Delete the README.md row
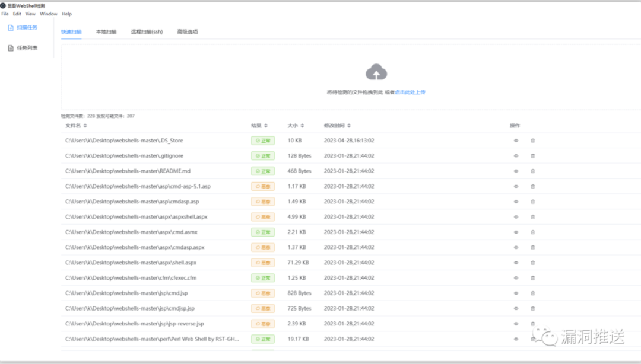Screen dimensions: 641x364 [x=532, y=171]
